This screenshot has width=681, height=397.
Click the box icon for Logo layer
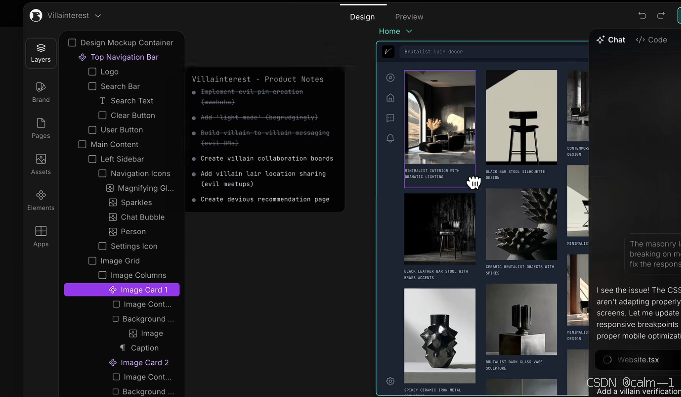pos(92,72)
